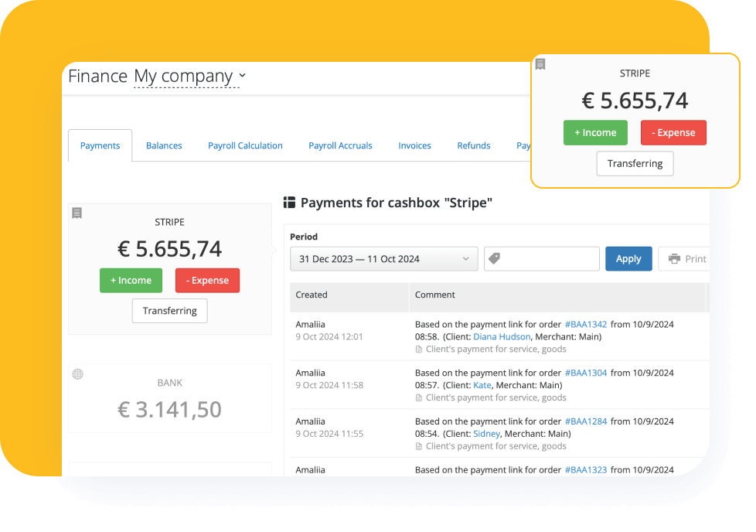The height and width of the screenshot is (532, 756).
Task: Click the receipt icon on the Stripe cashbox card
Action: point(77,213)
